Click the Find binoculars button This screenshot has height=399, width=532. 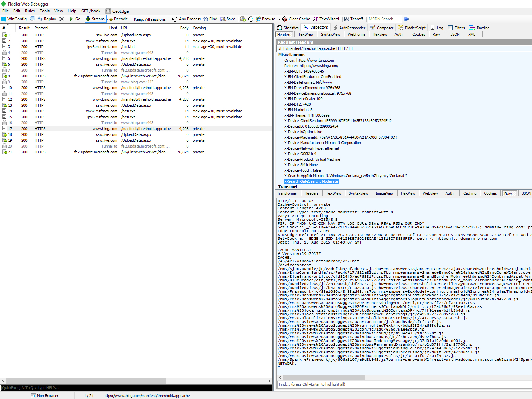tap(210, 19)
